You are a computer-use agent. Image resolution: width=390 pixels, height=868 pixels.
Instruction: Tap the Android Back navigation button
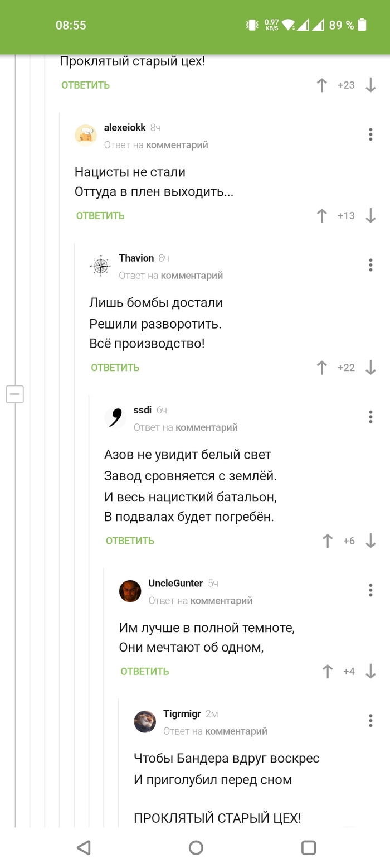(x=84, y=847)
